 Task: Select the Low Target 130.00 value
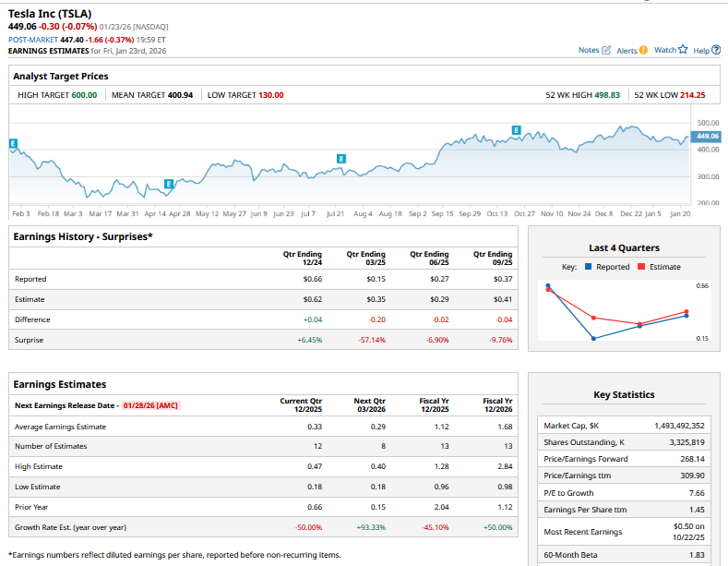[270, 95]
